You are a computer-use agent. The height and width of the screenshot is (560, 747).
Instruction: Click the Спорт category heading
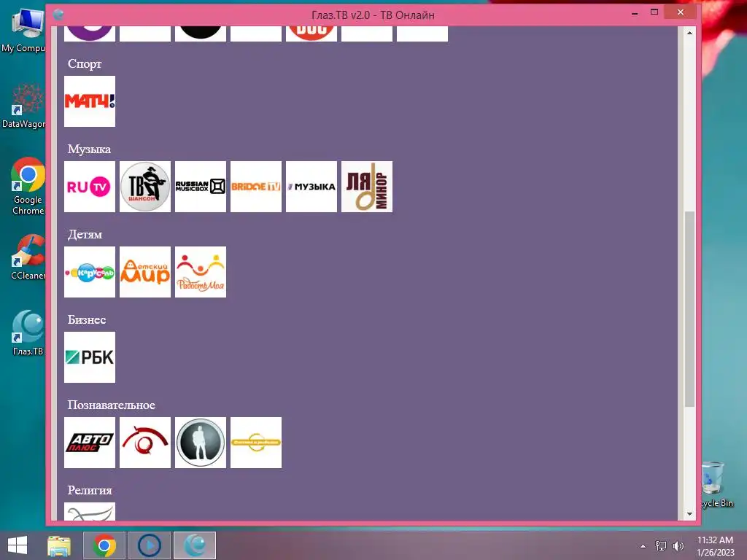click(x=85, y=64)
